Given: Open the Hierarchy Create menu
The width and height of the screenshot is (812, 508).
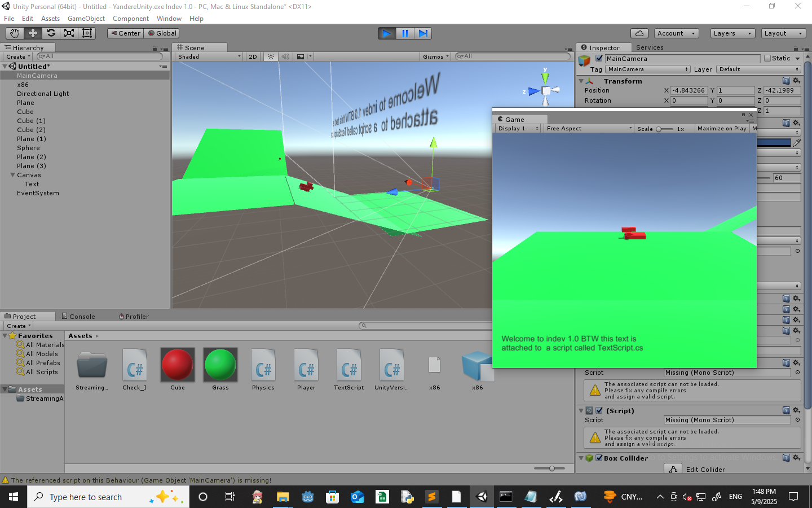Looking at the screenshot, I should pos(18,56).
